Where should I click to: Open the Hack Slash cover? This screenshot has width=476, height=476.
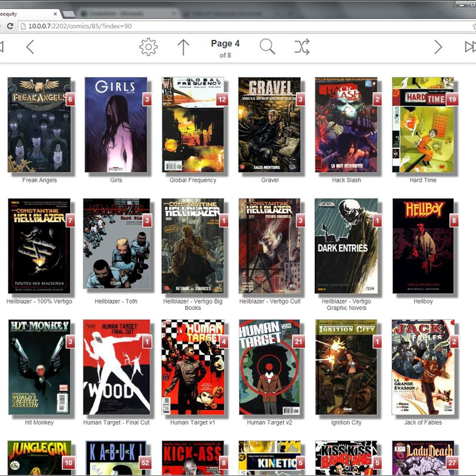(346, 125)
